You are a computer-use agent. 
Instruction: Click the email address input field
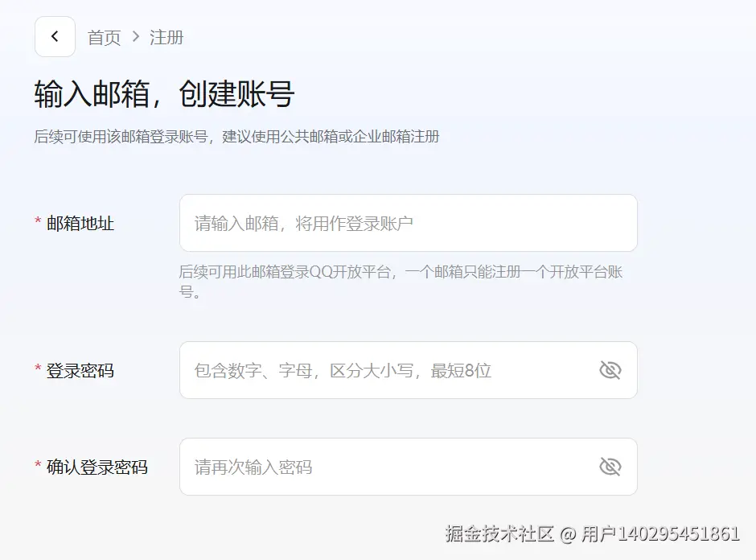click(x=408, y=223)
